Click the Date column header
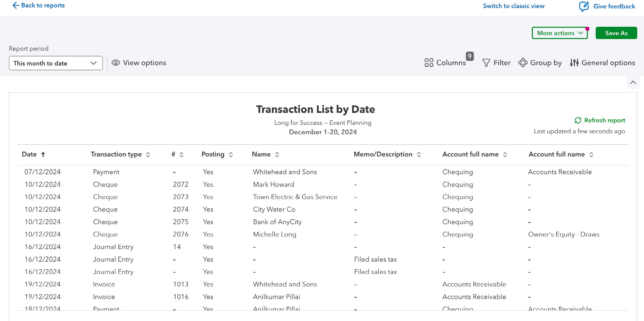This screenshot has height=321, width=644. pos(29,154)
